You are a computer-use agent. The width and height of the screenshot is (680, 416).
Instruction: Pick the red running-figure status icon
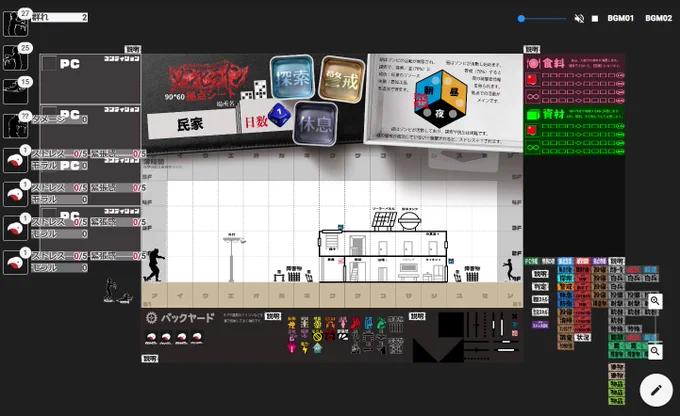[x=355, y=322]
